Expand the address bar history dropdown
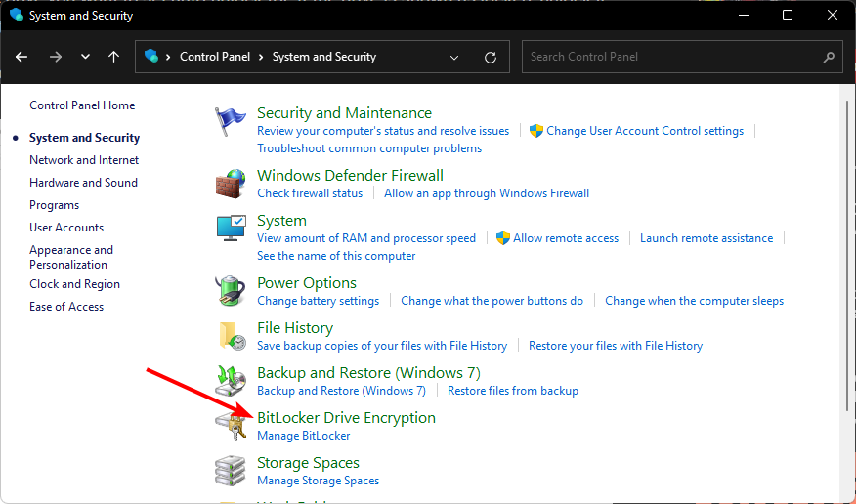 tap(454, 57)
